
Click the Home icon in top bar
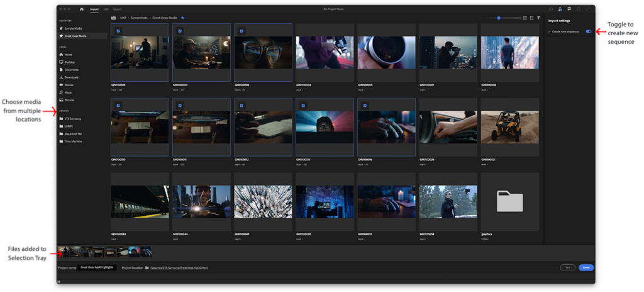[x=82, y=9]
